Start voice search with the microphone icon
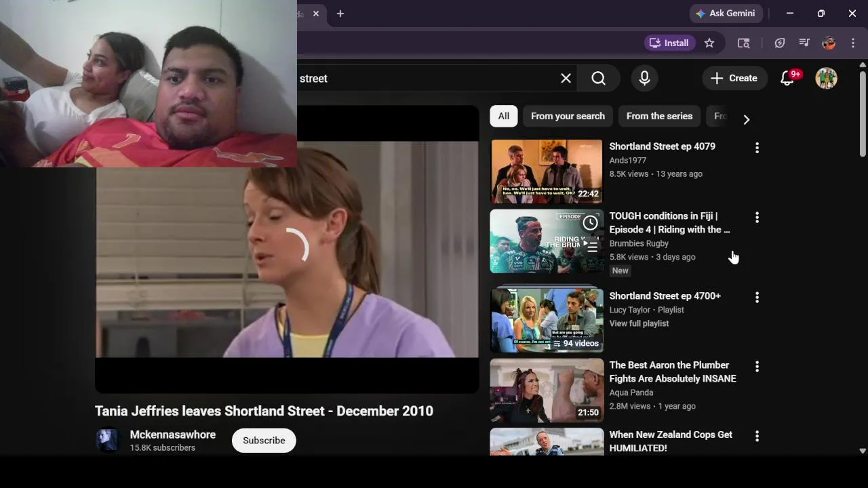The width and height of the screenshot is (868, 488). [644, 79]
